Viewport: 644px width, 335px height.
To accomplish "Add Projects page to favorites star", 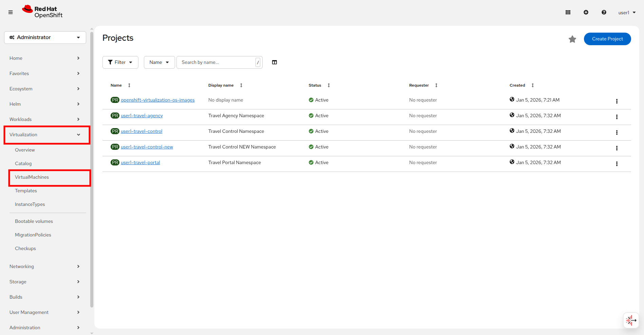I will [x=572, y=39].
